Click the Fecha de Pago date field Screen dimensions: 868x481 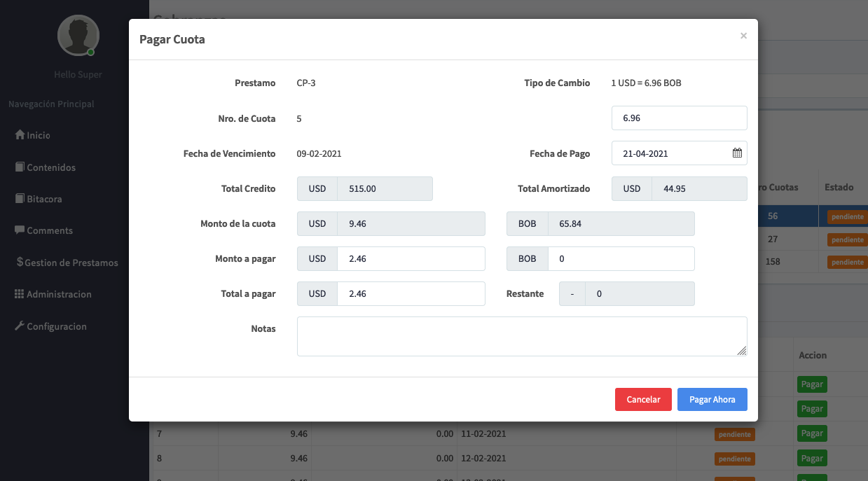click(669, 153)
